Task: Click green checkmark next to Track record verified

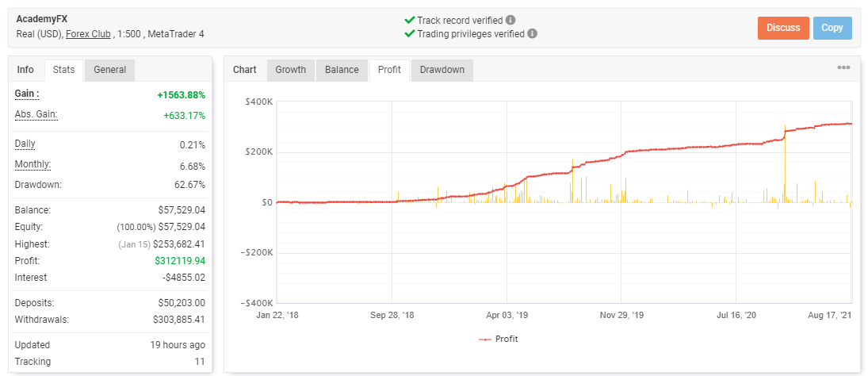Action: point(409,20)
